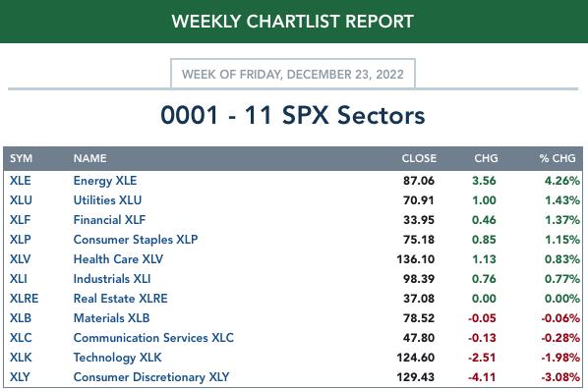Sort by the % CHG column header

[558, 158]
